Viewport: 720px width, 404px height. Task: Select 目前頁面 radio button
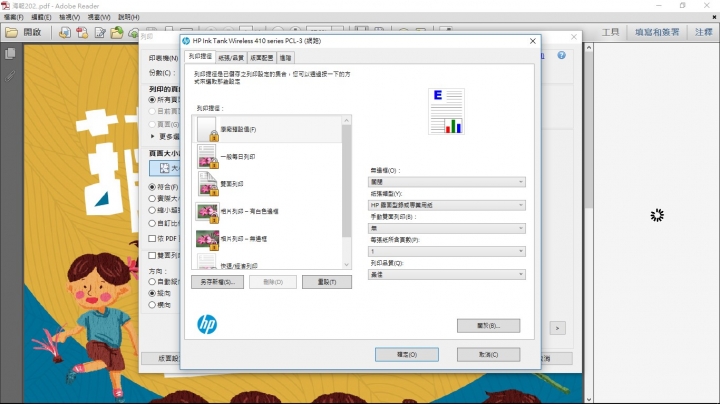pyautogui.click(x=152, y=112)
